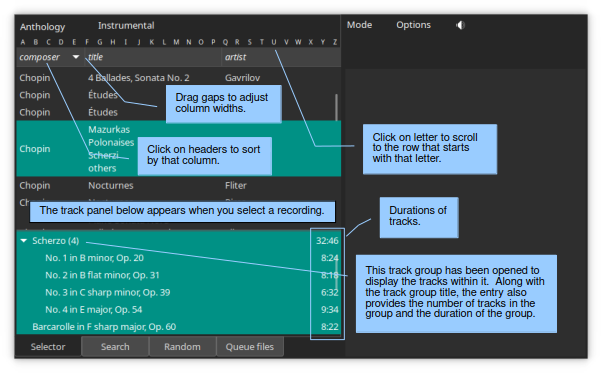Jump to letter S in alphabet bar
Screen dimensions: 601x373
[250, 42]
